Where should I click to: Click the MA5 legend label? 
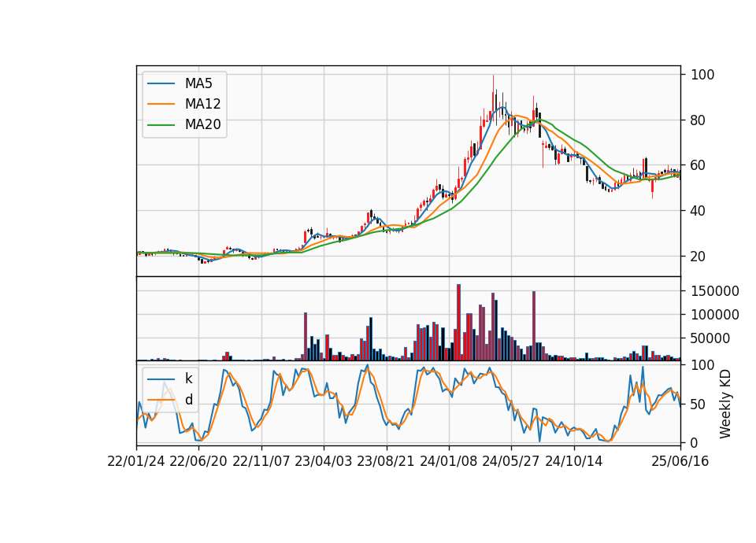point(198,83)
